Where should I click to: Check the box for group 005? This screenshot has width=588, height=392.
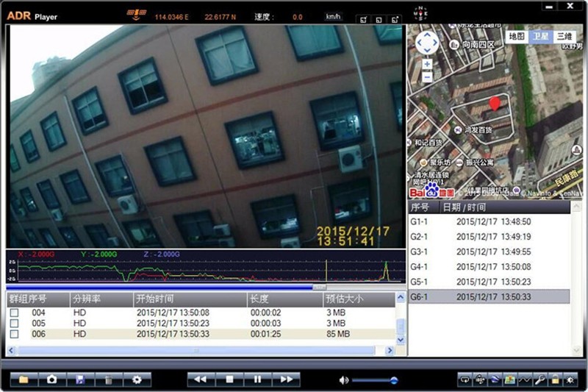tap(14, 323)
